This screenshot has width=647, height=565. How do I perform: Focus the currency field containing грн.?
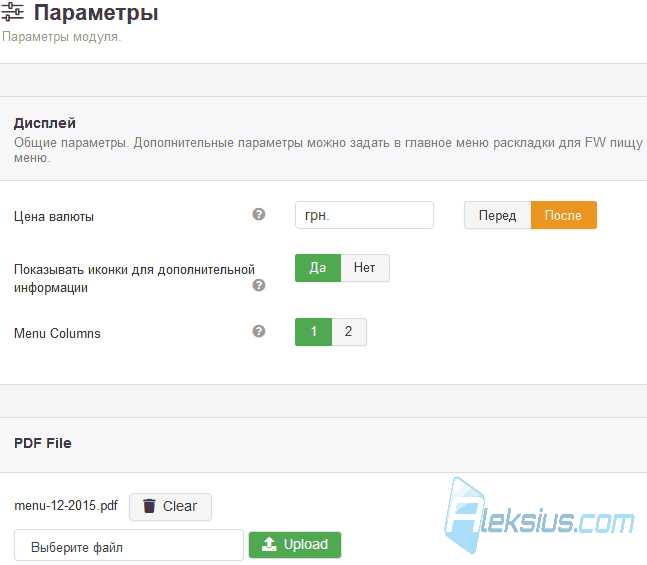click(x=364, y=215)
